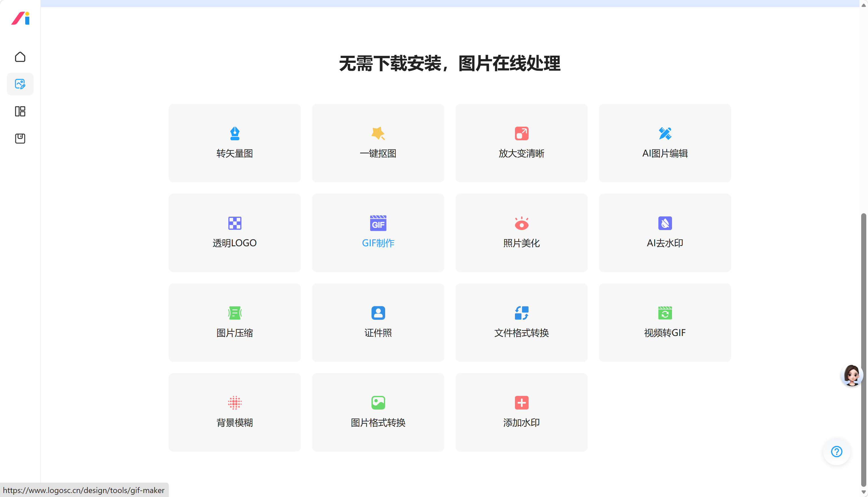This screenshot has height=497, width=868.
Task: Open the customer service avatar chat
Action: (852, 375)
